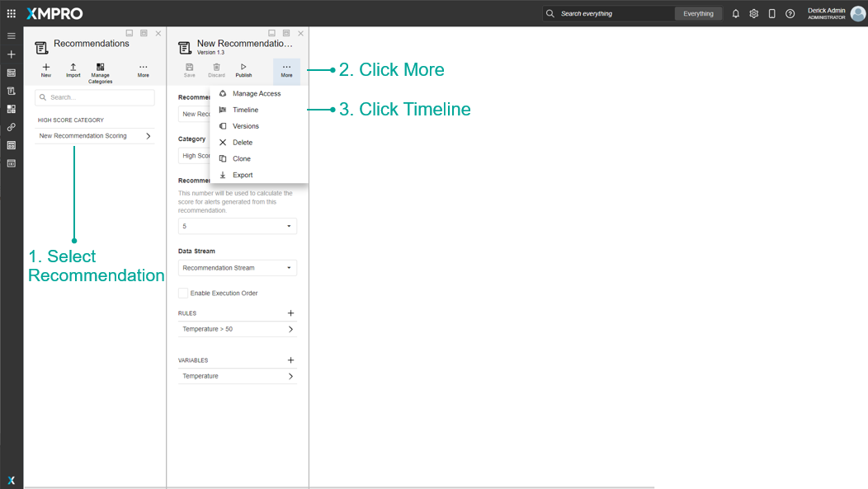868x489 pixels.
Task: Open the settings gear icon
Action: (x=753, y=13)
